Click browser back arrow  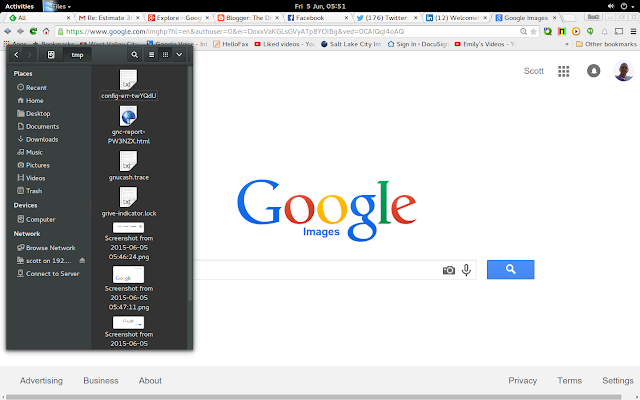pos(7,31)
